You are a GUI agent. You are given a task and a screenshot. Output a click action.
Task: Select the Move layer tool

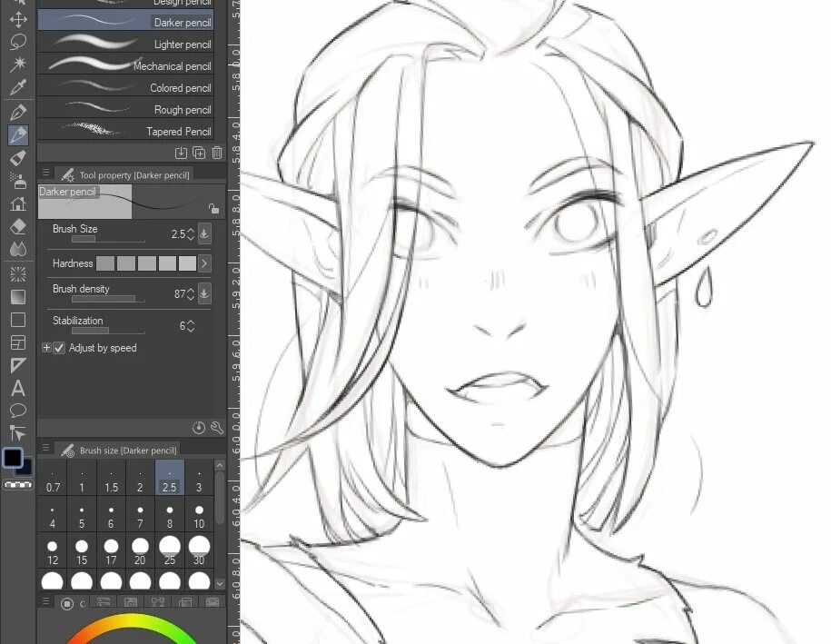[x=18, y=20]
